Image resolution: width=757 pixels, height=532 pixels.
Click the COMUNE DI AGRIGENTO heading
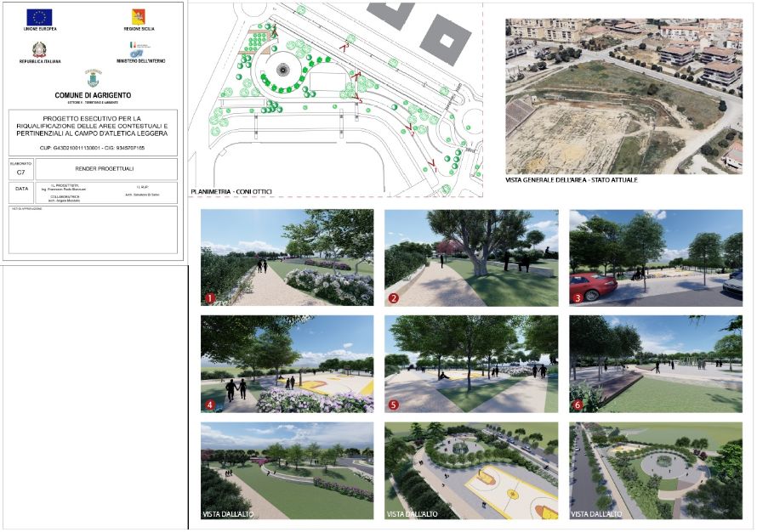(92, 96)
